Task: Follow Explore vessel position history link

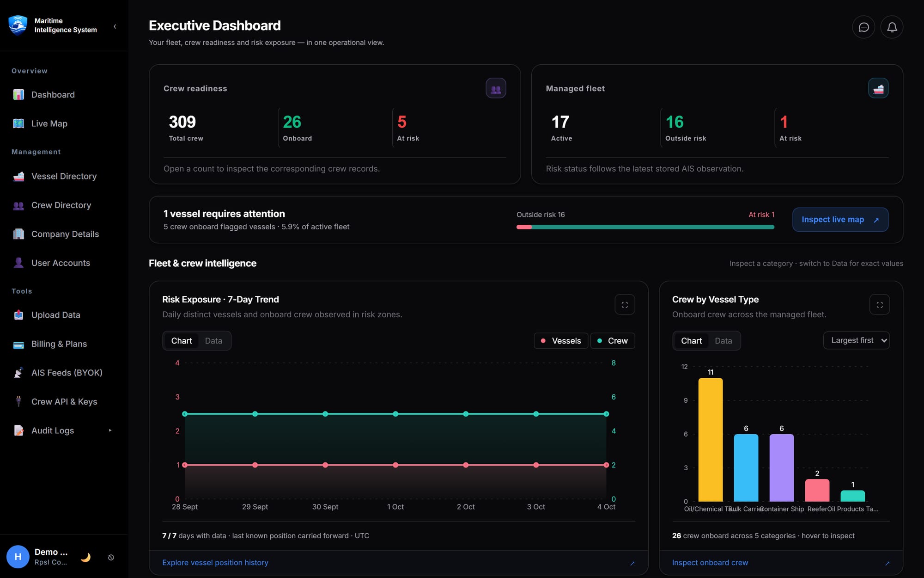Action: (215, 563)
